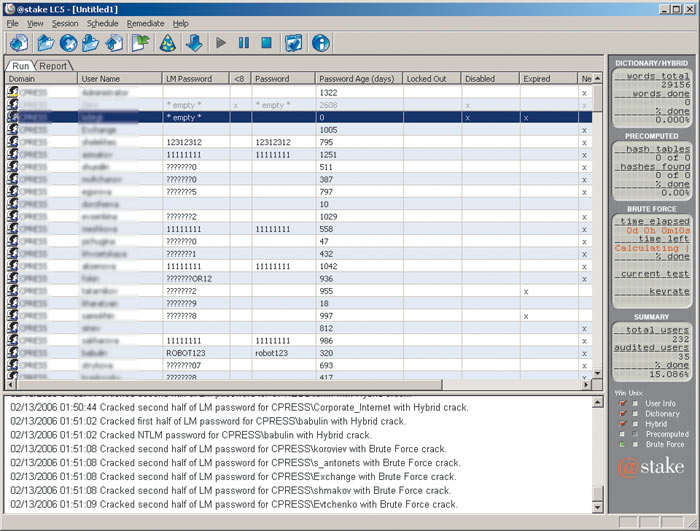Toggle the Win User Info checkbox

(623, 403)
